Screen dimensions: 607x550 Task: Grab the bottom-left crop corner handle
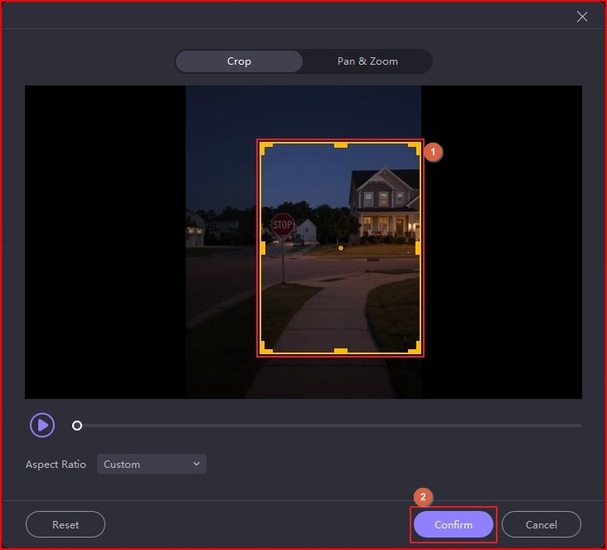pos(265,348)
